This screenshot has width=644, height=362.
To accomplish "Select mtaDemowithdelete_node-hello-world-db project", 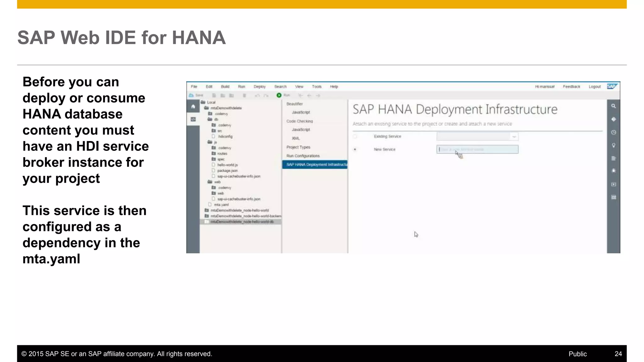I will tap(242, 222).
